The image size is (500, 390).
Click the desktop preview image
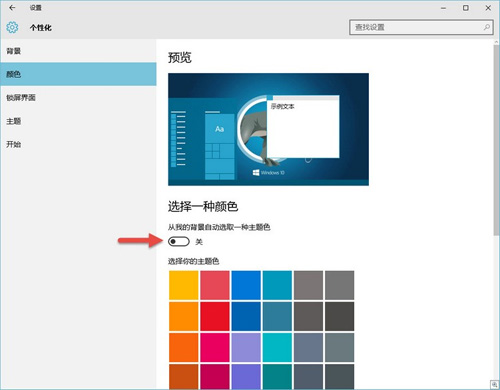coord(268,129)
